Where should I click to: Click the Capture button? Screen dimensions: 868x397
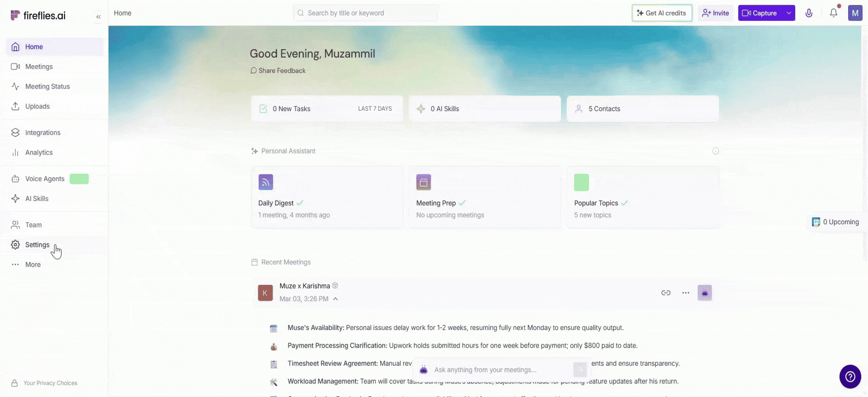click(760, 13)
